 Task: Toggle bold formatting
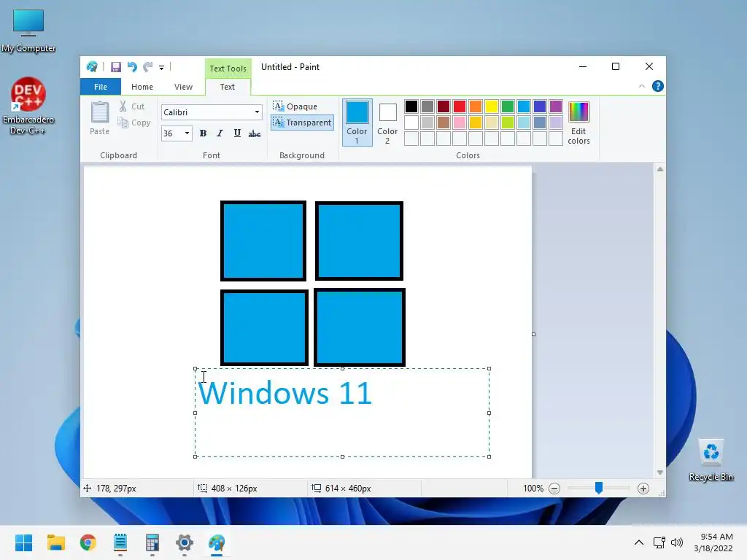tap(203, 133)
